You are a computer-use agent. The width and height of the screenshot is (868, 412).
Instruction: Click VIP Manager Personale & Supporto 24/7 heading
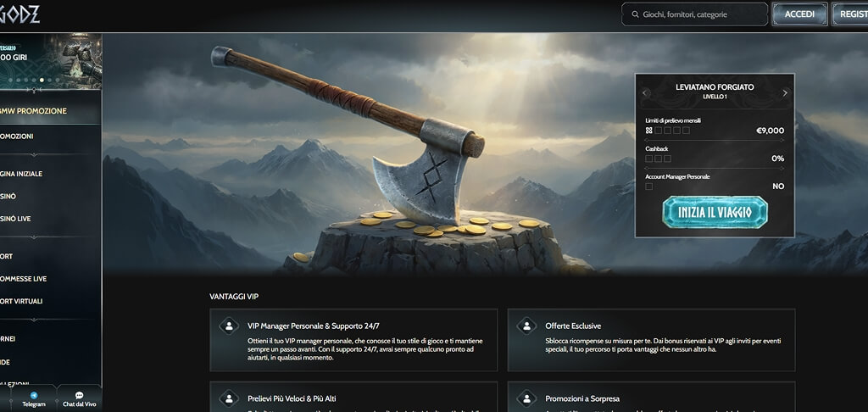[x=313, y=326]
